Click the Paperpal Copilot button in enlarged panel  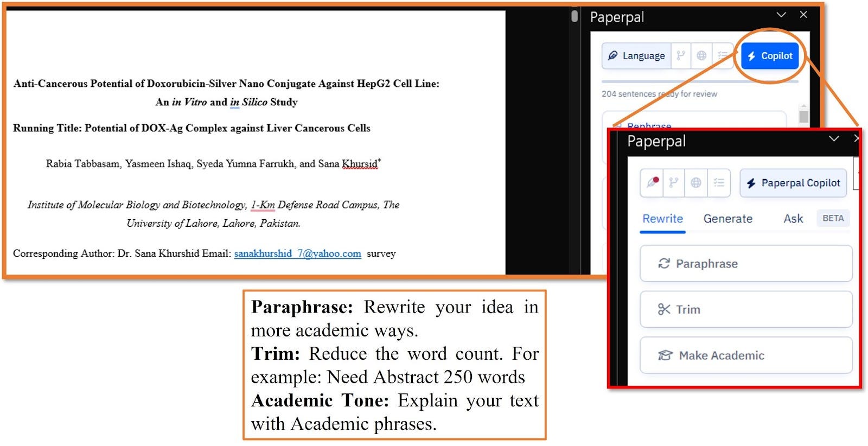(793, 183)
